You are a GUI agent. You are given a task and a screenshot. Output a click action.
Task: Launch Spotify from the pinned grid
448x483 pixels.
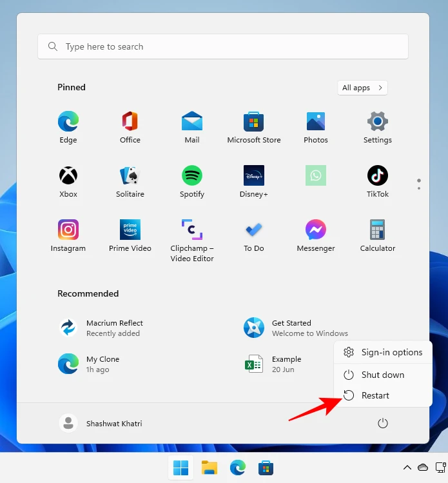tap(192, 181)
